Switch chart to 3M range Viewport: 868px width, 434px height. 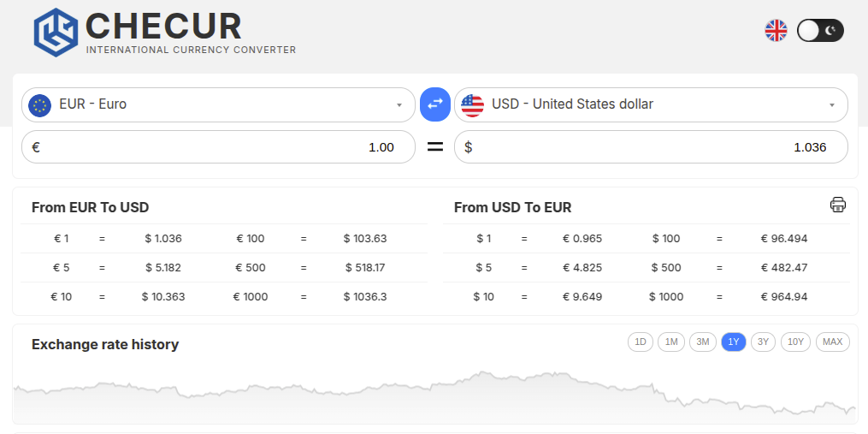point(703,342)
